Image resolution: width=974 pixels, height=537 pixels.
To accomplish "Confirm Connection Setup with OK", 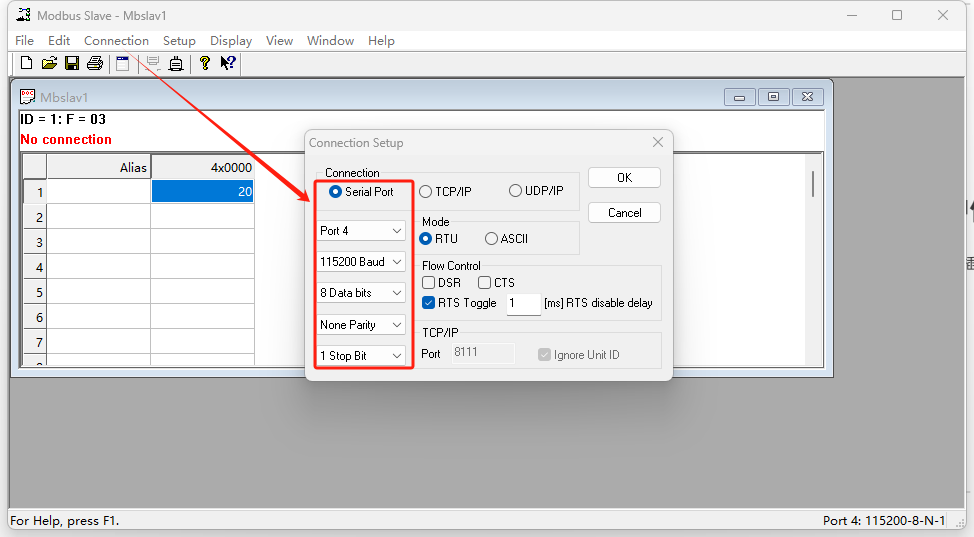I will click(x=624, y=178).
